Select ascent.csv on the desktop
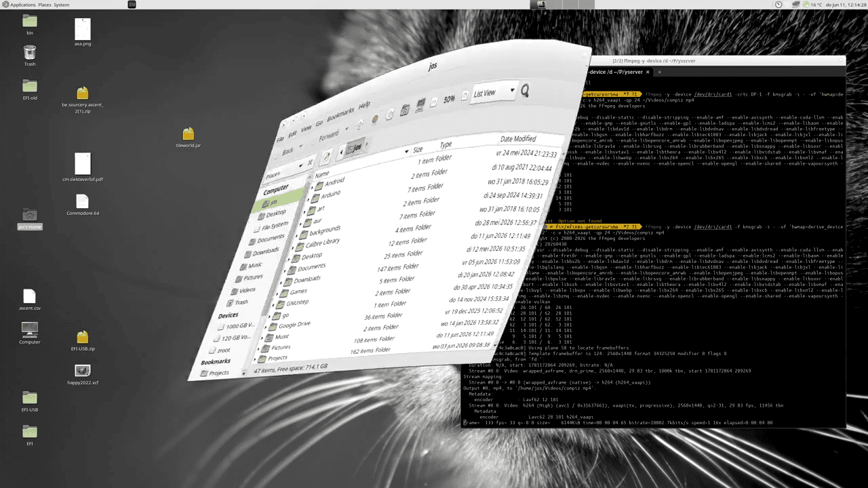 [29, 300]
